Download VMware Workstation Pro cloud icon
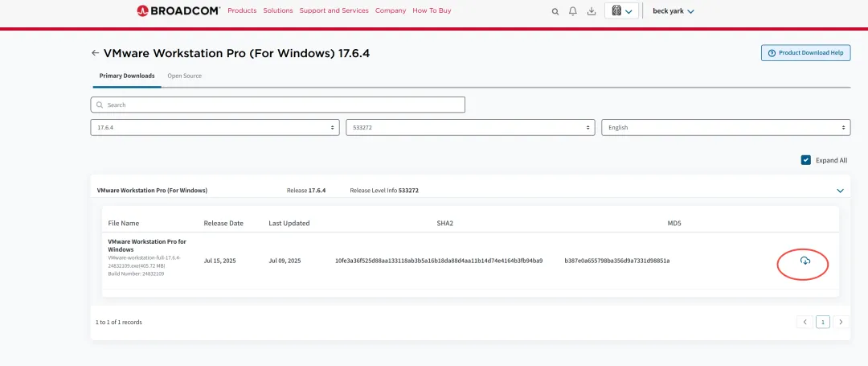This screenshot has height=366, width=868. coord(805,261)
